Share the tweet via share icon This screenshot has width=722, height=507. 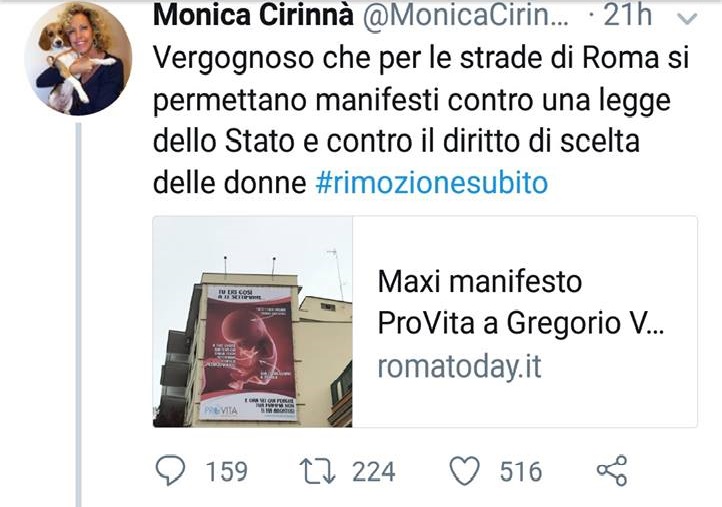tap(612, 471)
